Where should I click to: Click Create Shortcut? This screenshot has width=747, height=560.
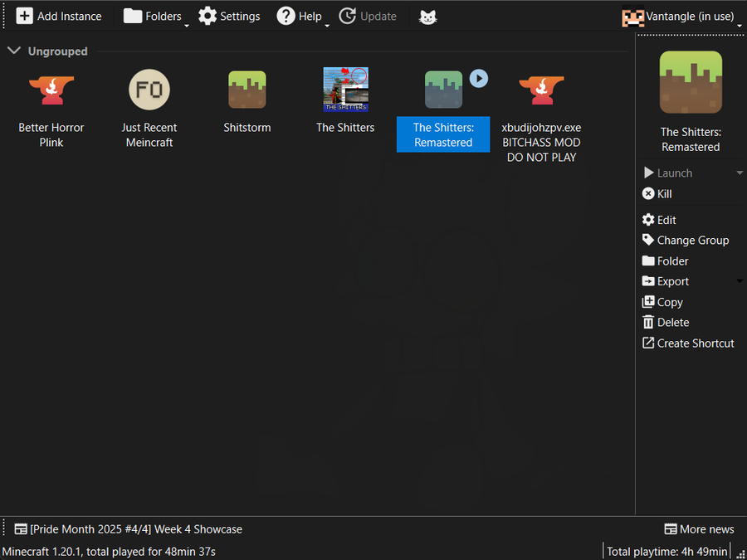click(x=688, y=343)
